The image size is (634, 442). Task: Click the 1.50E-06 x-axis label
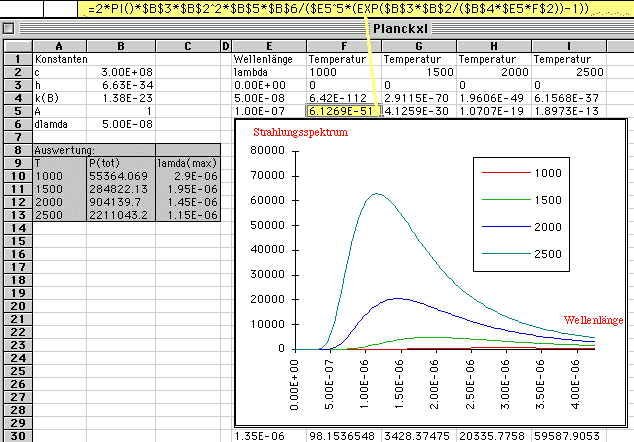pos(399,384)
